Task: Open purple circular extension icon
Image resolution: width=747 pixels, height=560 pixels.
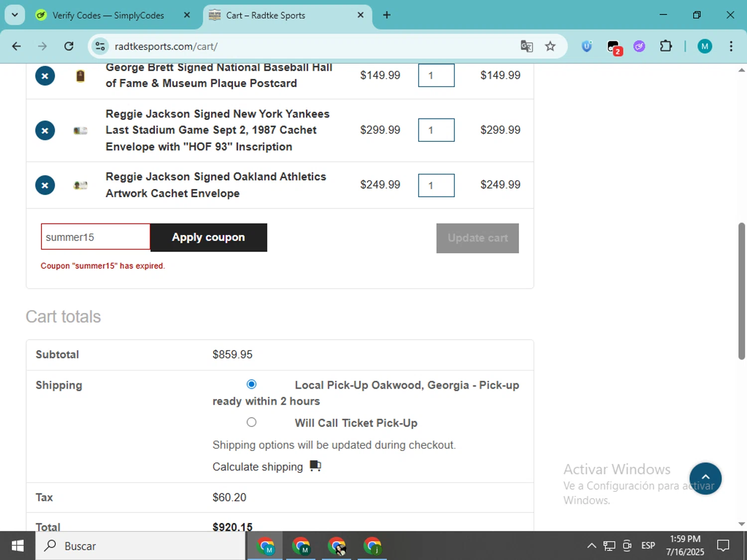Action: (x=639, y=46)
